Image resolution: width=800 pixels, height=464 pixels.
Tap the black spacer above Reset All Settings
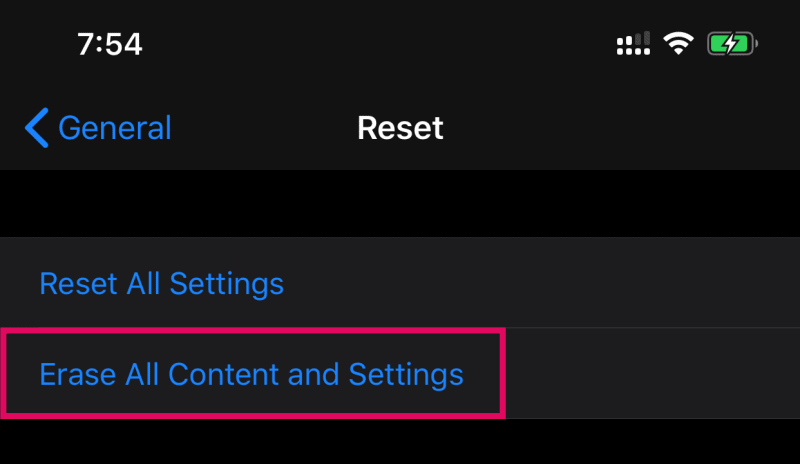pos(400,203)
